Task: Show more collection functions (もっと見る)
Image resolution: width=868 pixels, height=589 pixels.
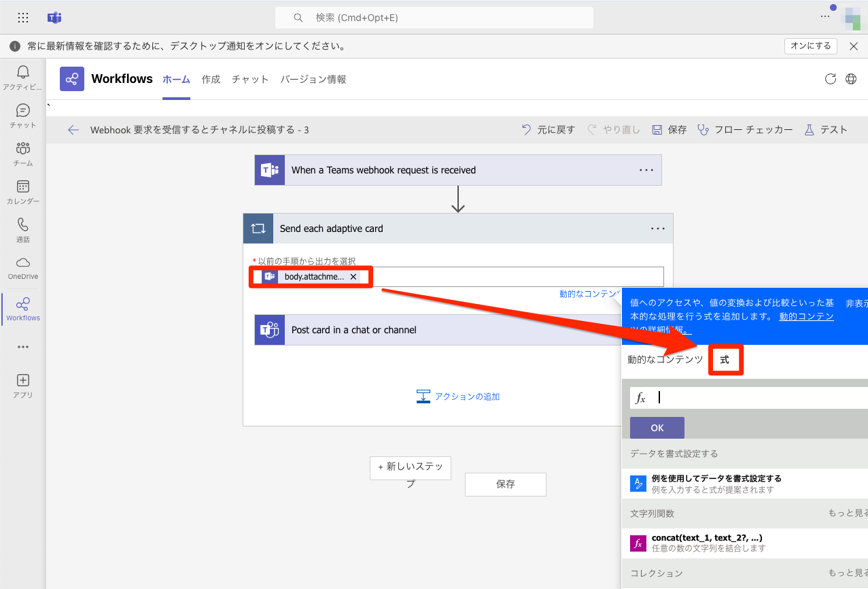Action: (848, 573)
